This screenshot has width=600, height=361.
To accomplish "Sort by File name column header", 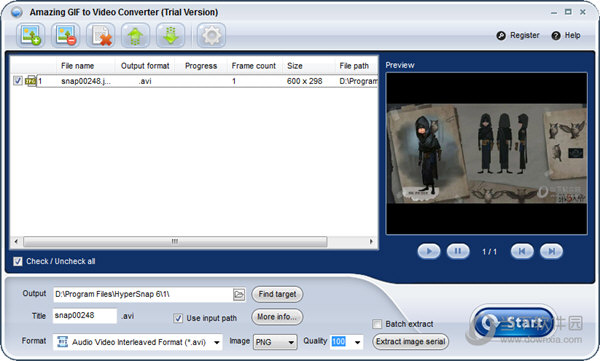I will point(78,66).
